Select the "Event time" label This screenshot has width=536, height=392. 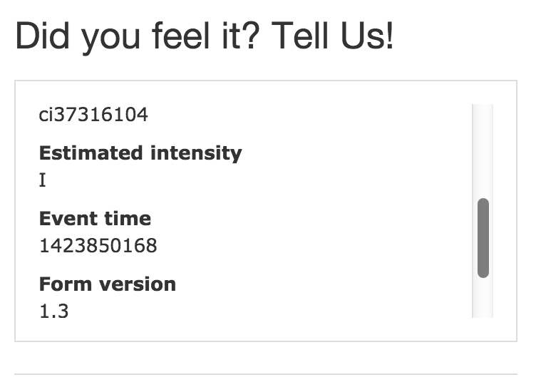click(x=95, y=219)
